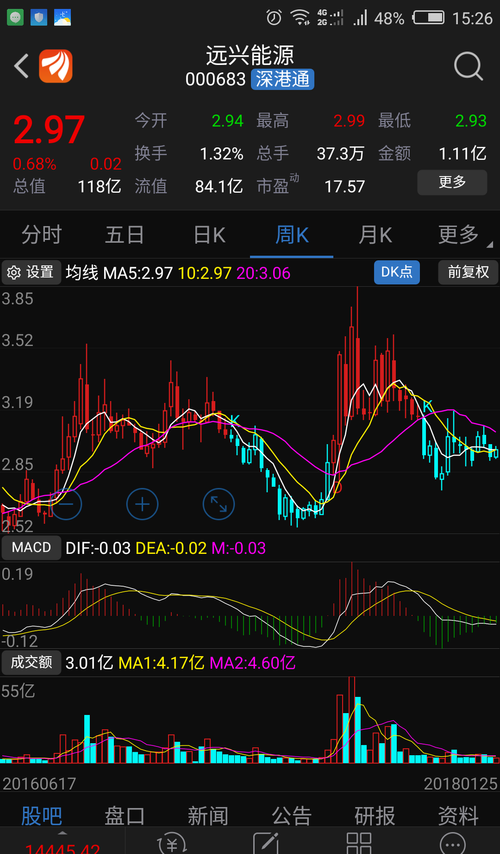Switch indicator via 成交额 button
The image size is (500, 854).
coord(32,662)
